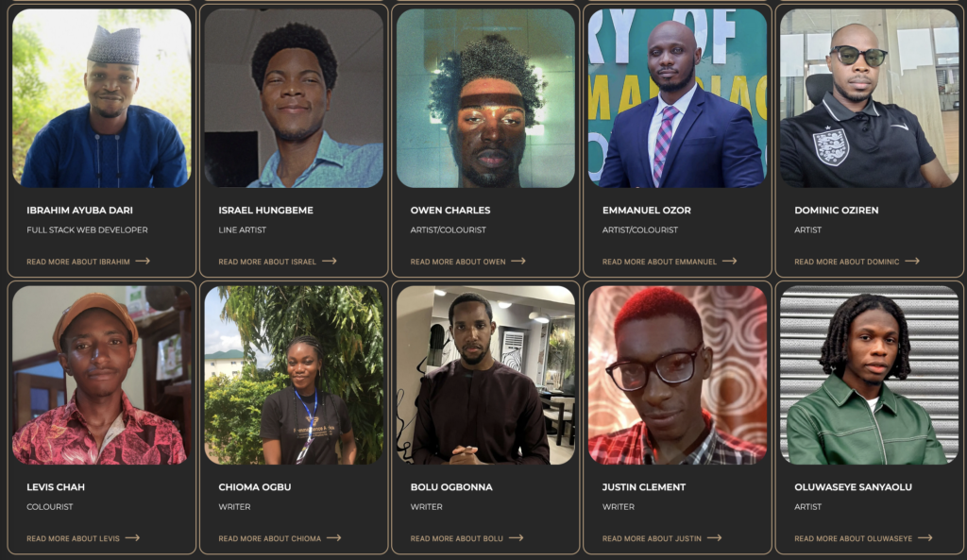Open Israel Hungbeme's portrait photo
967x560 pixels.
(294, 98)
